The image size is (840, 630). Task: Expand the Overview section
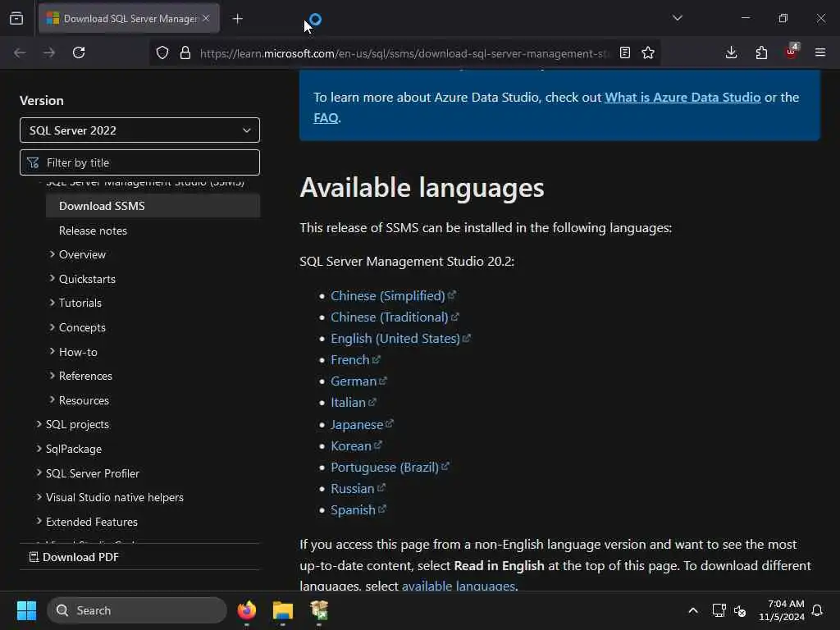(x=82, y=254)
